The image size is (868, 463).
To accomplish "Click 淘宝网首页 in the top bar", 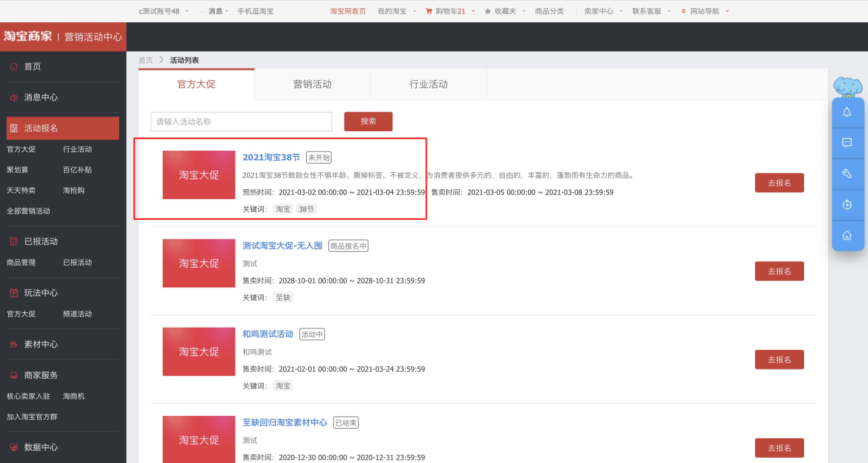I will tap(348, 11).
